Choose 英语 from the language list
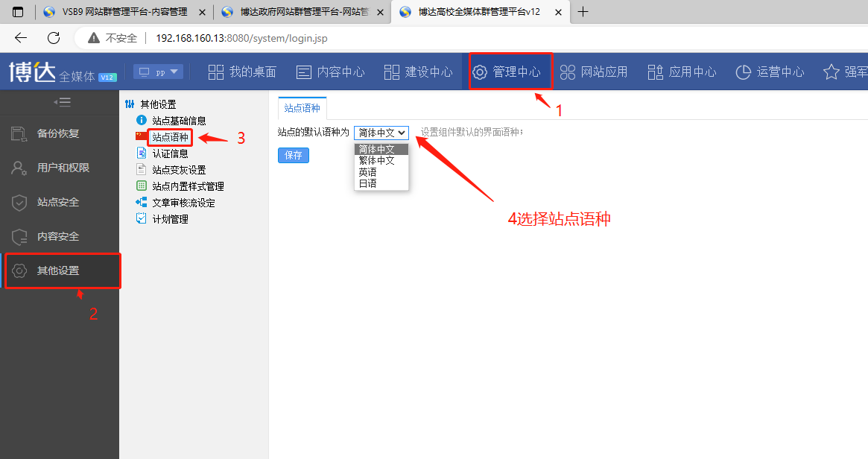This screenshot has height=459, width=868. [x=381, y=172]
